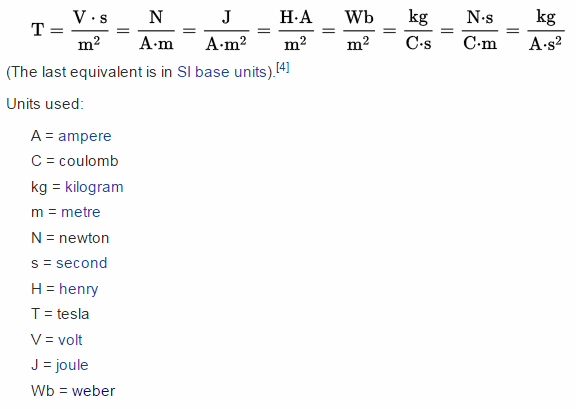Click the V·s over m² fraction
Viewport: 576px width, 409px height.
click(90, 31)
